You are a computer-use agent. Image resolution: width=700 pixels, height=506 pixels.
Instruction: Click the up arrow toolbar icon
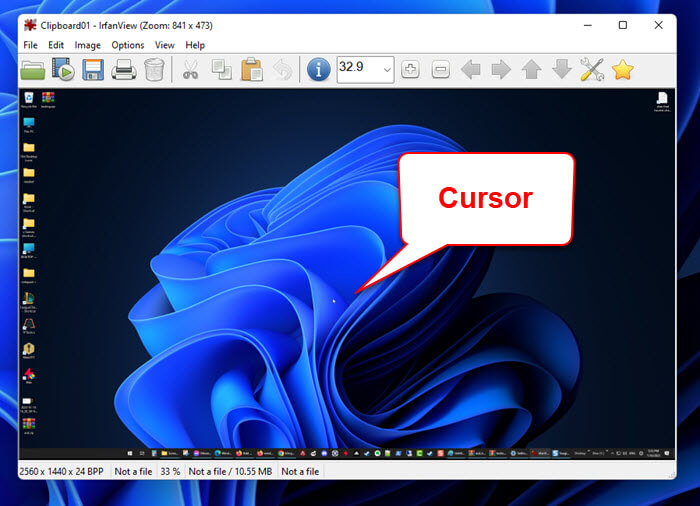(x=531, y=70)
